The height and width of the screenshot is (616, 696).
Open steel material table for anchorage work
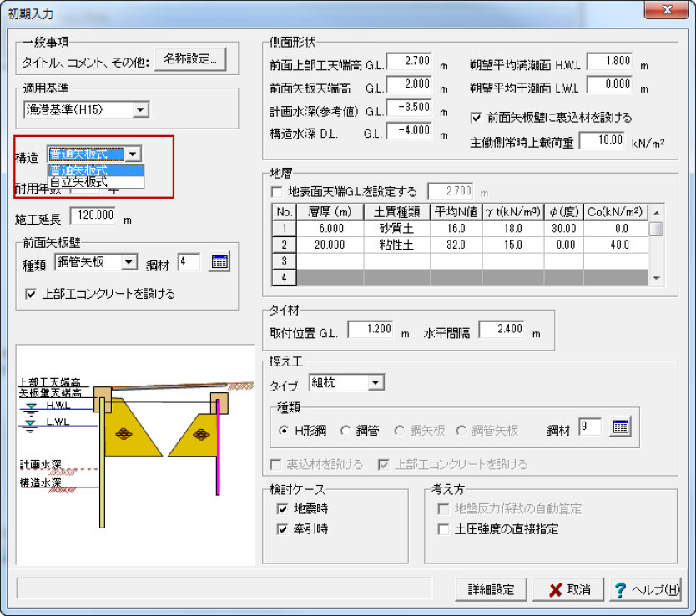point(620,427)
